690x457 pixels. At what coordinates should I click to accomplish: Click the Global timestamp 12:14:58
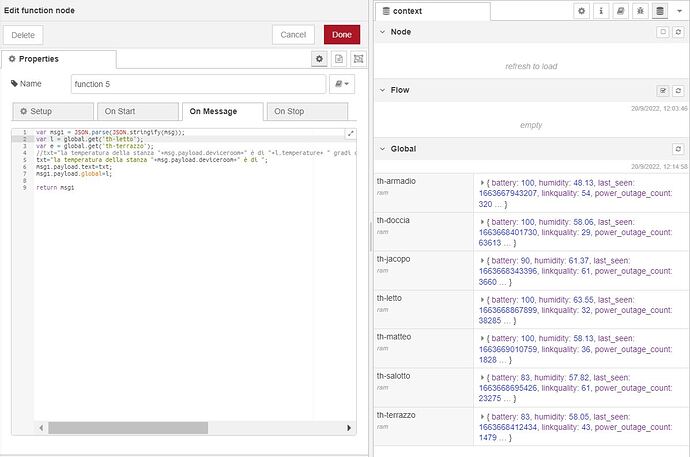click(659, 167)
